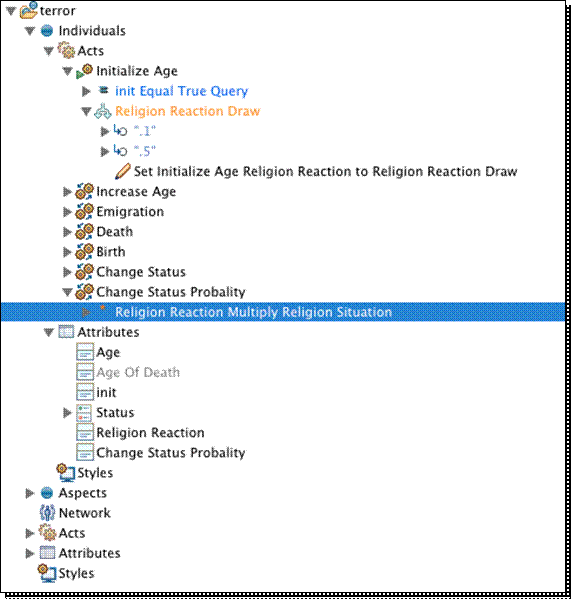Click the Individuals blue globe icon

(x=47, y=31)
